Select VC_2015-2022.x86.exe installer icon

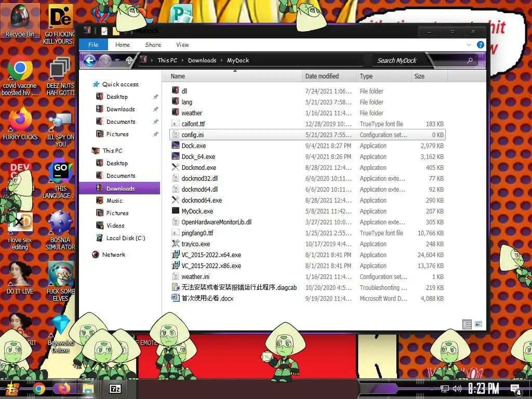point(176,265)
